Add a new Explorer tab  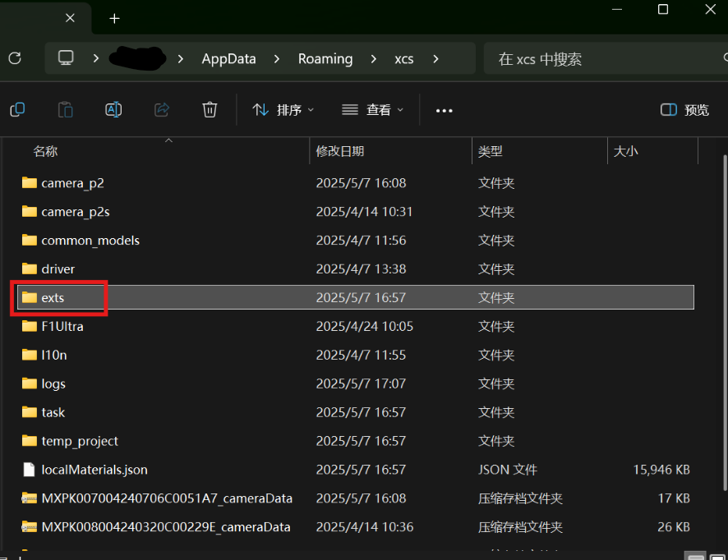[114, 19]
